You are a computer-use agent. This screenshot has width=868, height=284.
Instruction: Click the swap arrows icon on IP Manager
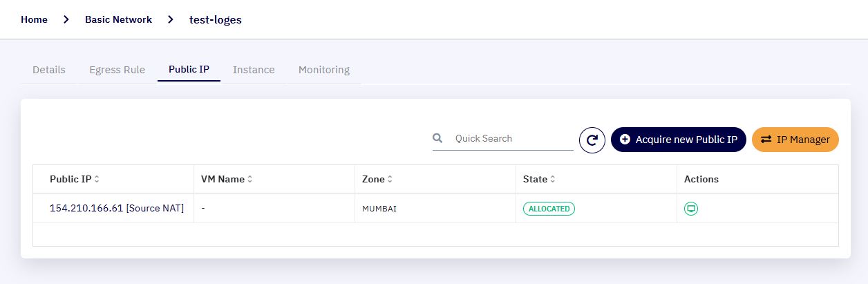pos(766,140)
